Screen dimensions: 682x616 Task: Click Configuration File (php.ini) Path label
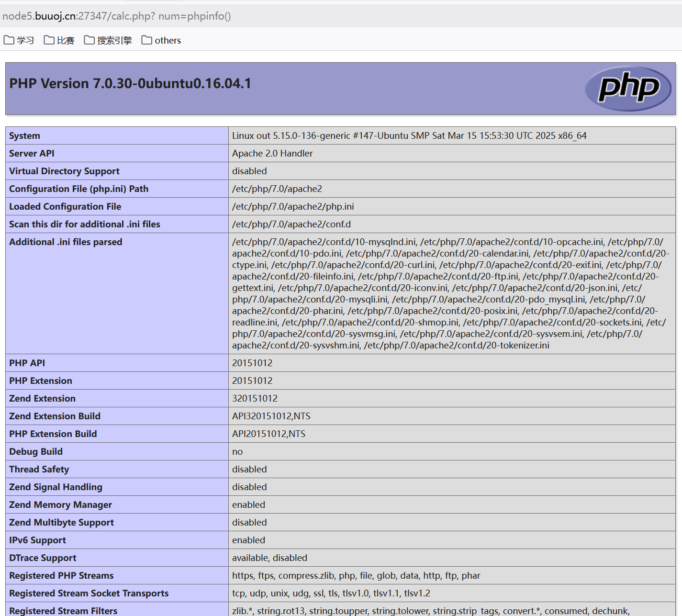(78, 189)
